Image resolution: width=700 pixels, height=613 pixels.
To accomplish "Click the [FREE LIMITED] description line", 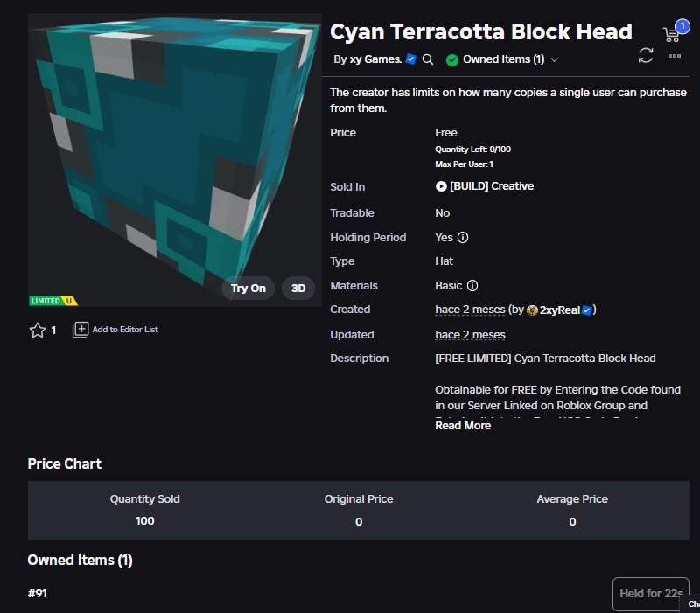I will [x=545, y=359].
